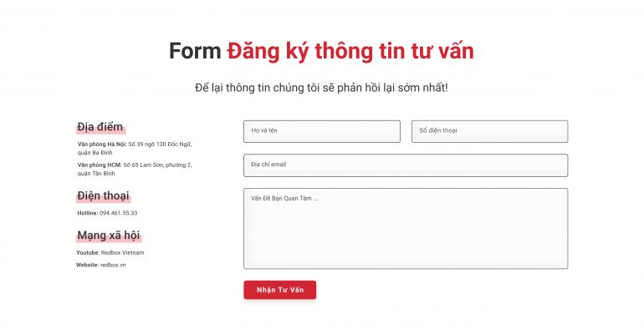Click the "Youtube:" label
Viewport: 644px width, 330px height.
click(88, 253)
